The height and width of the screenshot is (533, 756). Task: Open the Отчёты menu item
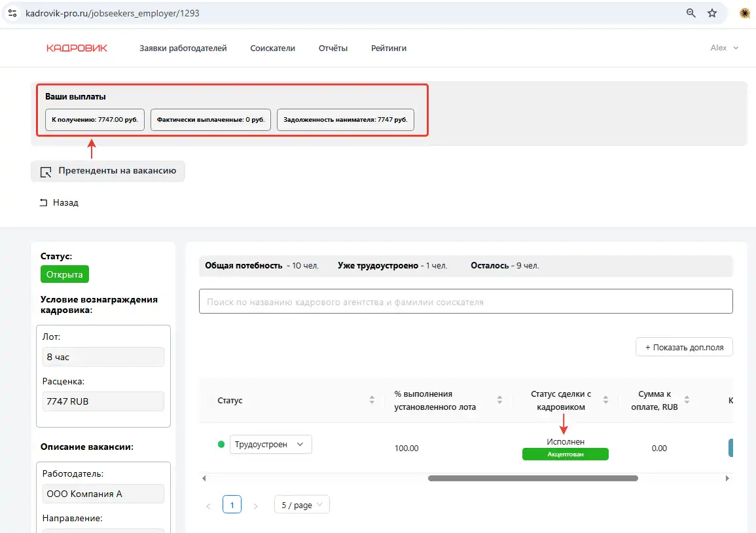click(333, 48)
